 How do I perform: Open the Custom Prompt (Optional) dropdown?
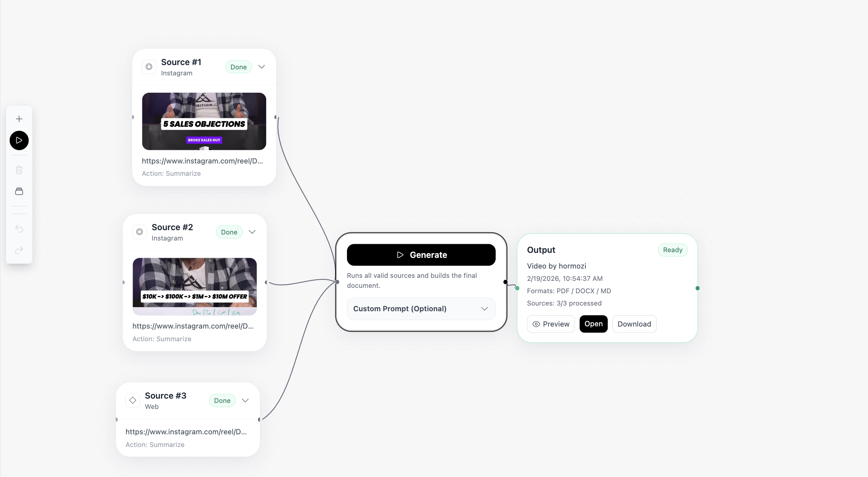421,309
